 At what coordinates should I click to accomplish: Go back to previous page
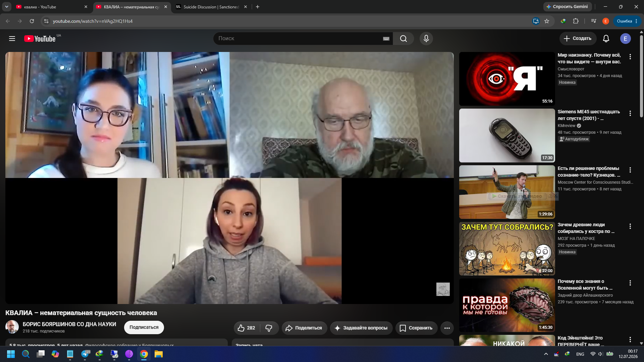point(8,21)
